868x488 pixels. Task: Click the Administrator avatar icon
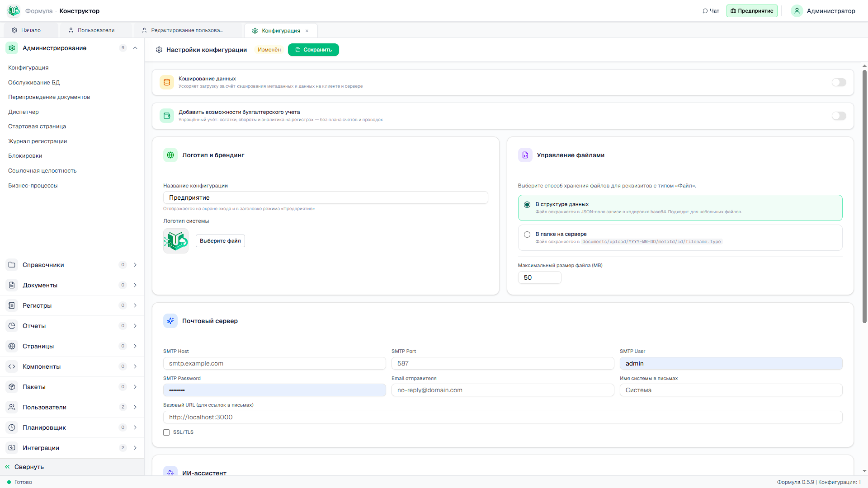797,11
